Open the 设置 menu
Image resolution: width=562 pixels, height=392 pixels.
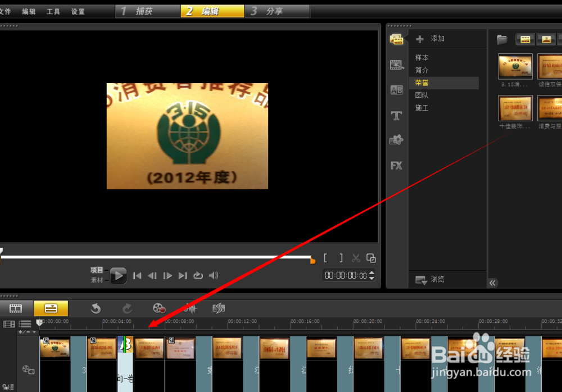click(x=78, y=11)
